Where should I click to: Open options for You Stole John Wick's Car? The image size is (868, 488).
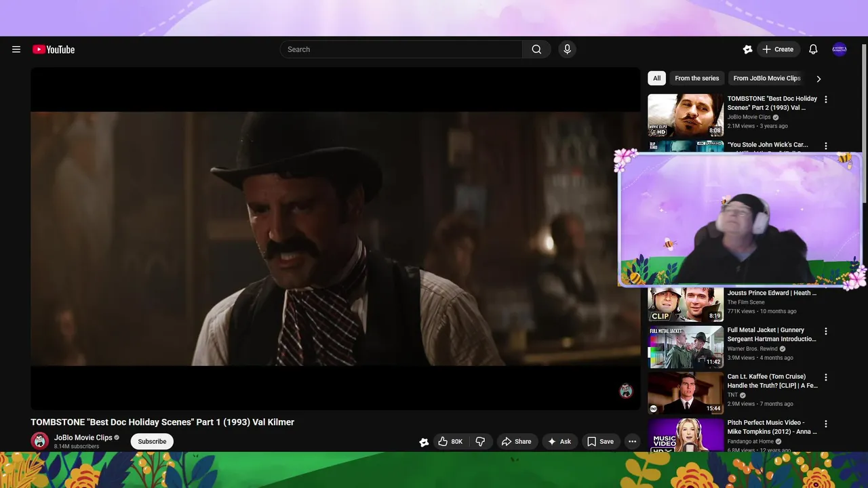(x=825, y=146)
